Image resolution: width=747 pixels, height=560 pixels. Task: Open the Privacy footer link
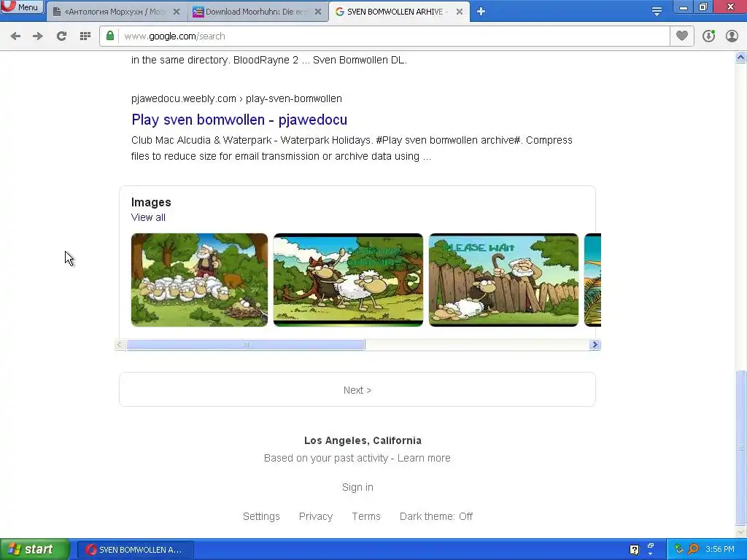[315, 516]
